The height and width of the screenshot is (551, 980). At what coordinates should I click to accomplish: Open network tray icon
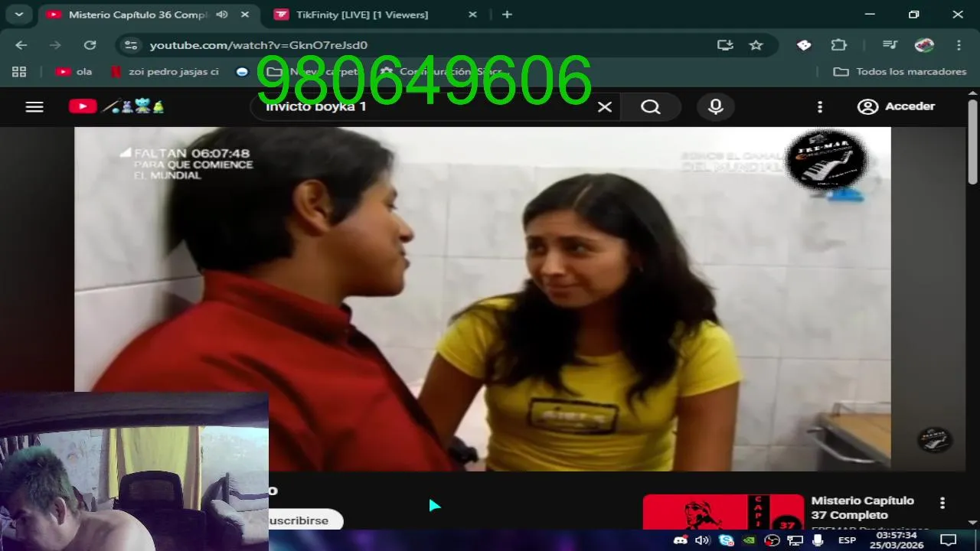point(795,540)
